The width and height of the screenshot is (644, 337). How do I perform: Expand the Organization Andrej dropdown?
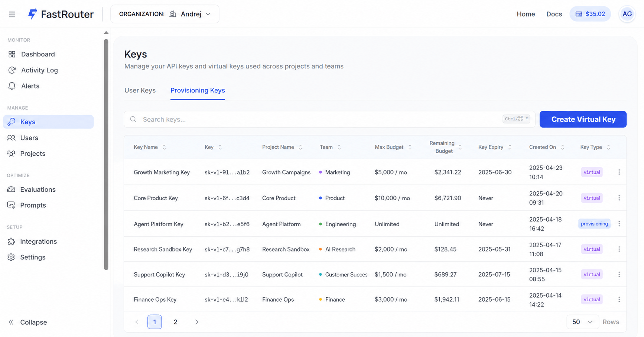pyautogui.click(x=165, y=14)
